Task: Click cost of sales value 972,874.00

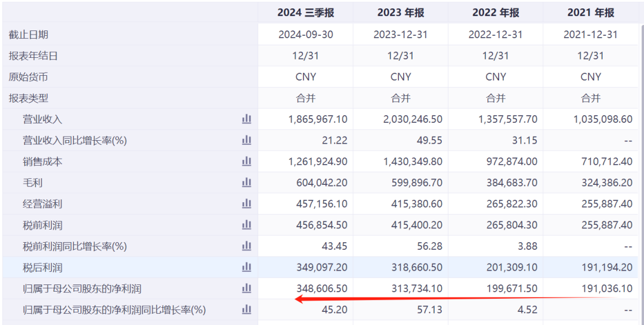Action: tap(513, 162)
